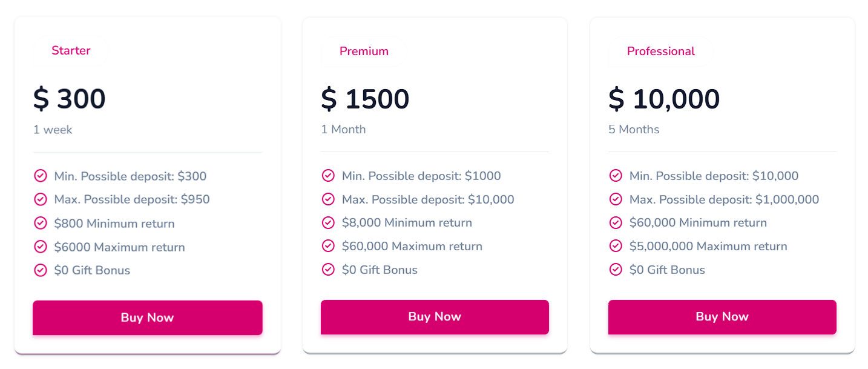Click the $ 10,000 price heading
Image resolution: width=868 pixels, height=369 pixels.
[x=664, y=99]
